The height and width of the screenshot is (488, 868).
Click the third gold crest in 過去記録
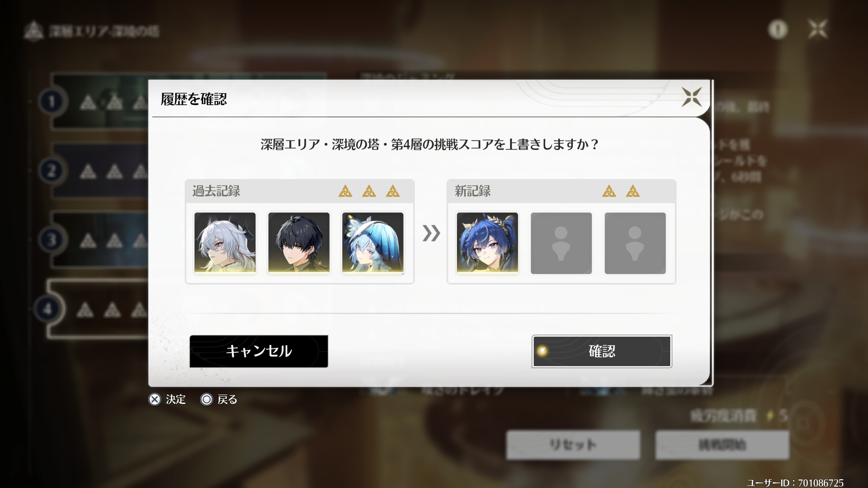point(393,191)
